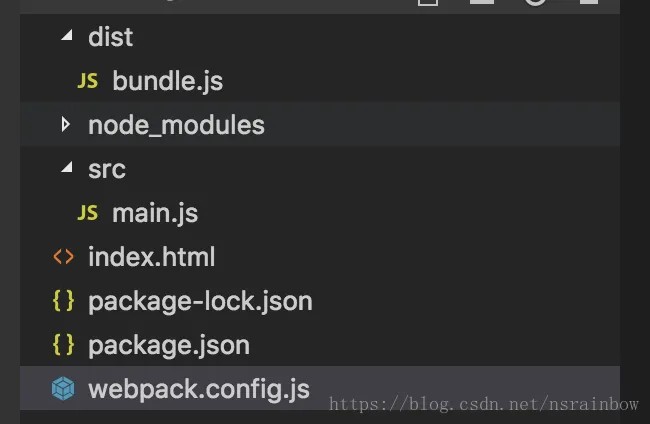Click empty space in the node_modules row
The height and width of the screenshot is (424, 650).
click(450, 125)
